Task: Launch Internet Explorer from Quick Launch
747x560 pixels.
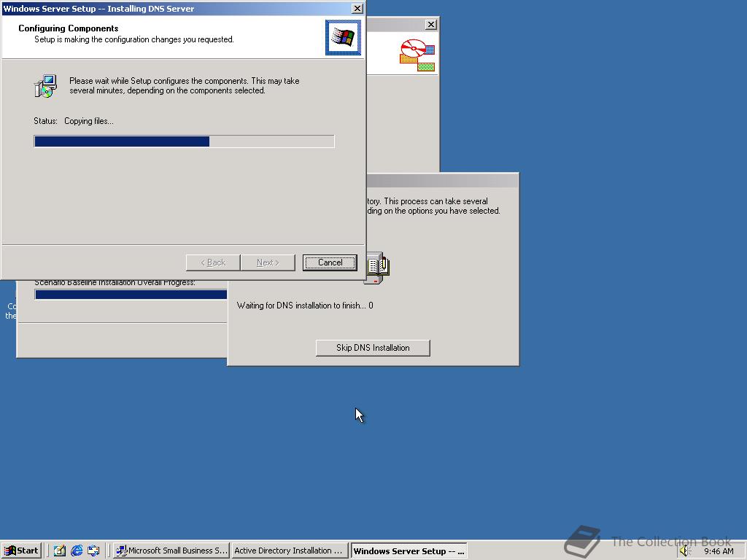Action: [77, 551]
